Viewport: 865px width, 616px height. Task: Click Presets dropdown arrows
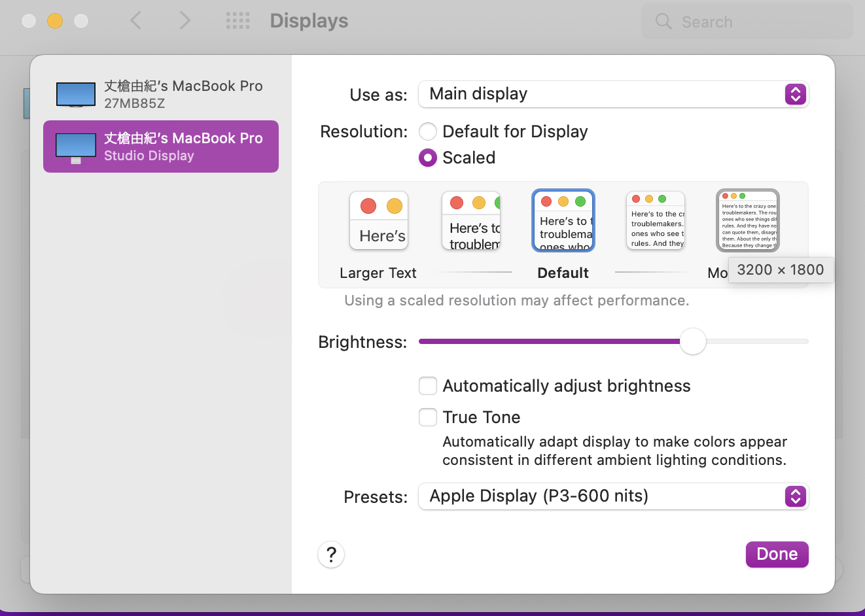click(795, 496)
